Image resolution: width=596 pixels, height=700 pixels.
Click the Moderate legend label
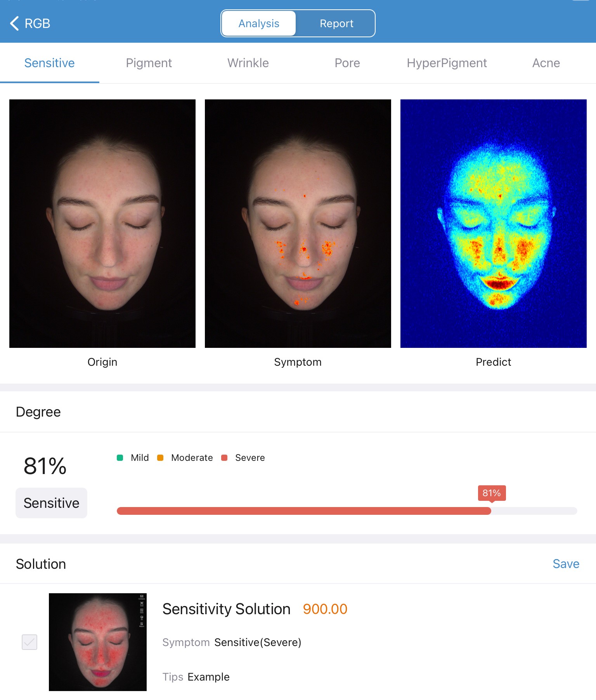(192, 458)
